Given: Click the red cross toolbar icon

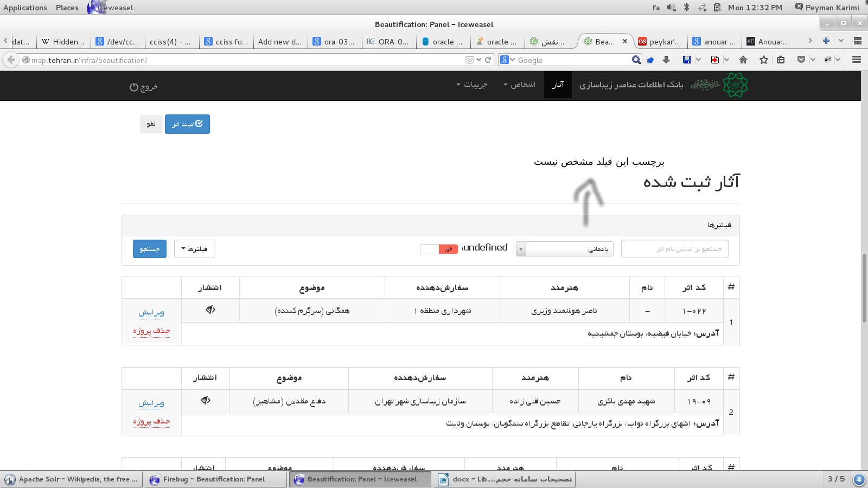Looking at the screenshot, I should 715,60.
